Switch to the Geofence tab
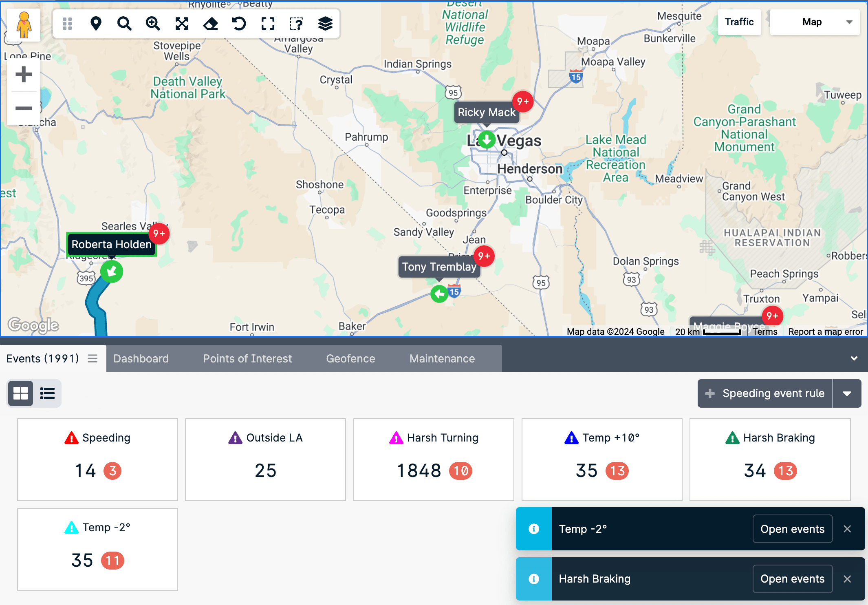The width and height of the screenshot is (868, 605). [x=350, y=358]
